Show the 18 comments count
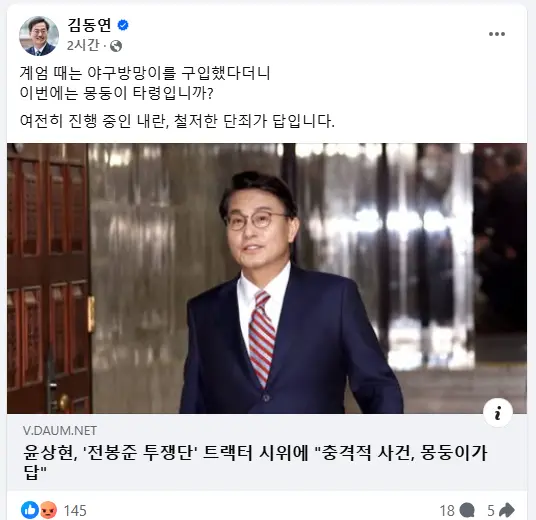 pyautogui.click(x=447, y=511)
